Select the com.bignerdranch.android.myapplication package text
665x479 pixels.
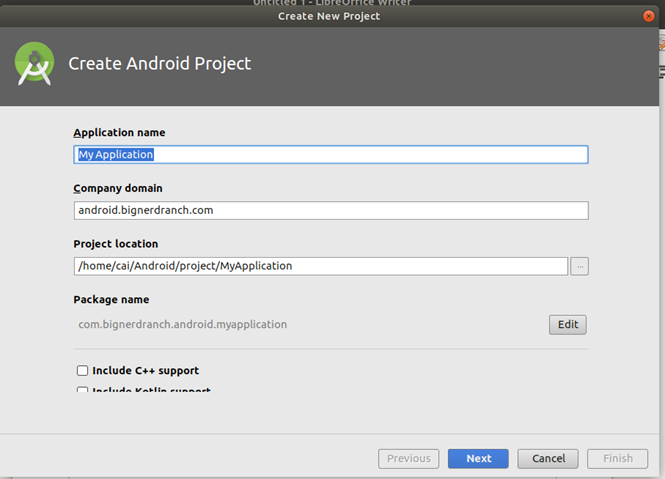click(182, 325)
